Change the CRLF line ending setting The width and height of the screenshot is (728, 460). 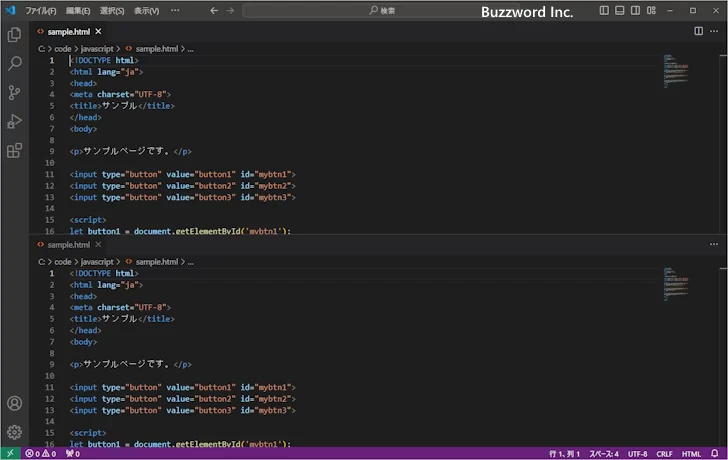665,453
